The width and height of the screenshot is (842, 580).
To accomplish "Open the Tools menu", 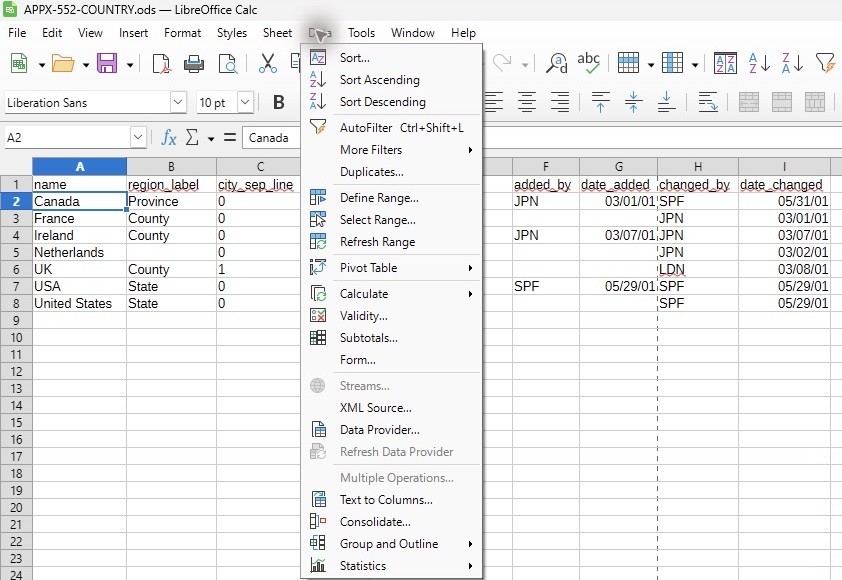I will pyautogui.click(x=361, y=33).
